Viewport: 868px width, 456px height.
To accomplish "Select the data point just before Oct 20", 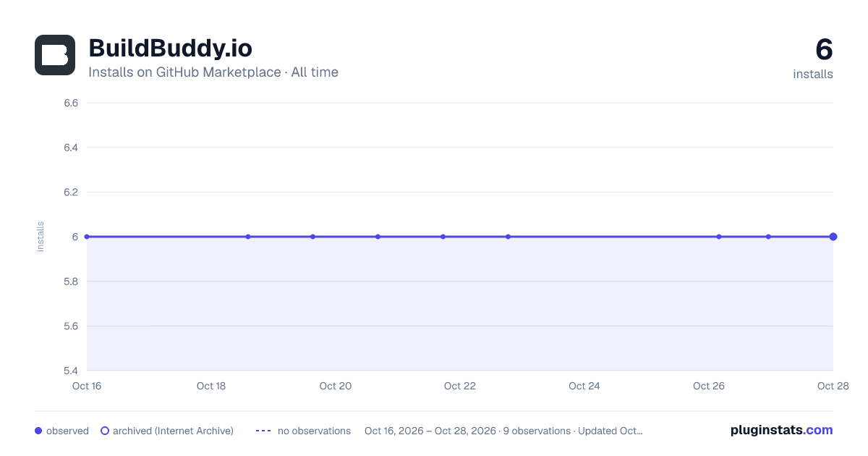I will (x=312, y=237).
